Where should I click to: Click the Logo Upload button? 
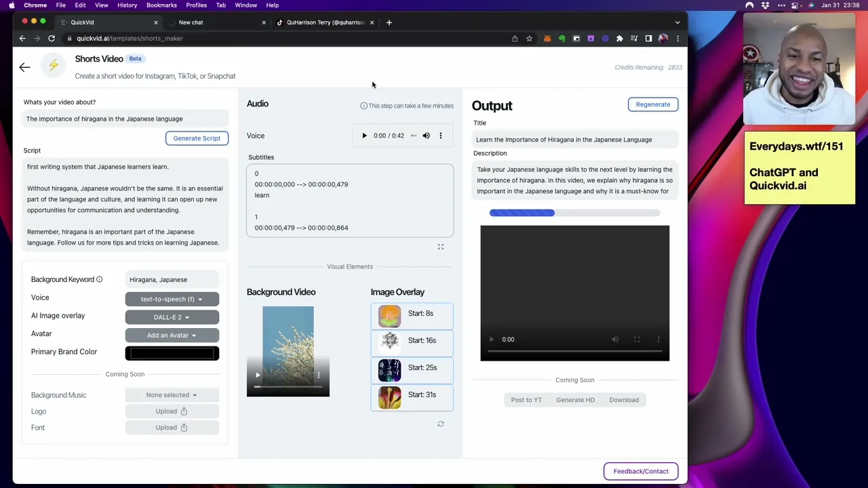point(172,411)
